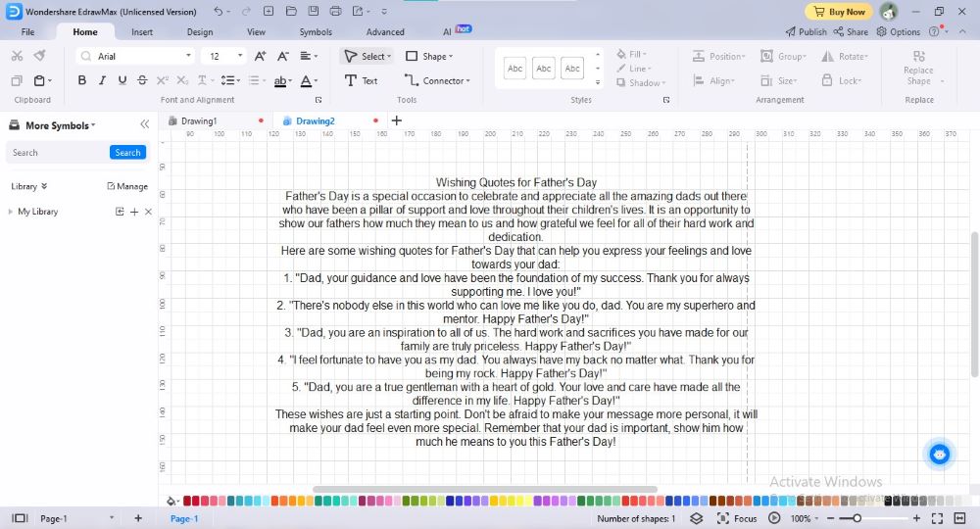
Task: Toggle Strikethrough formatting
Action: [x=142, y=80]
